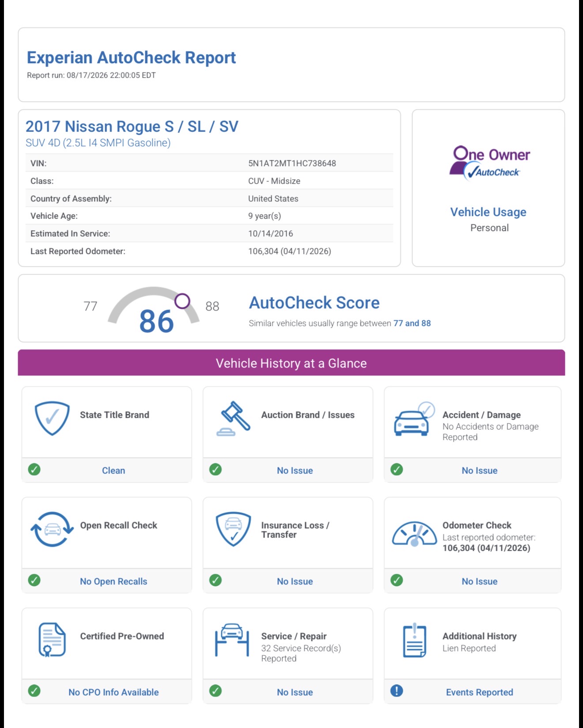Click the Additional History clipboard icon
583x728 pixels.
click(x=415, y=640)
